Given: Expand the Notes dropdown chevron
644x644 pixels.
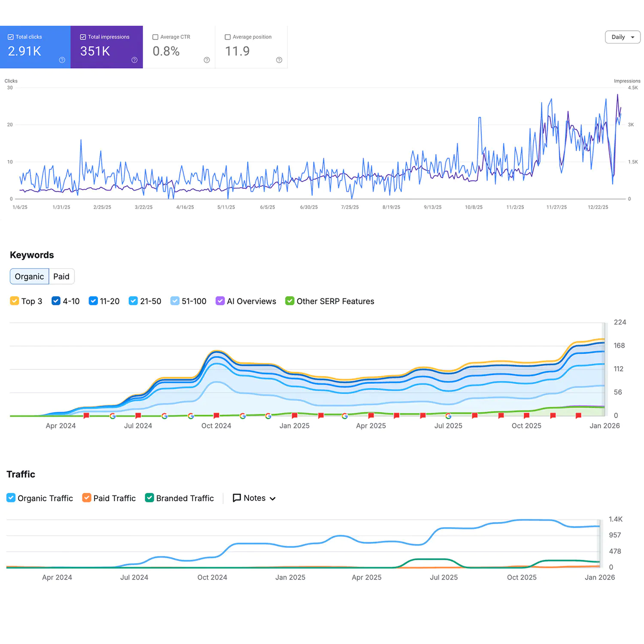Looking at the screenshot, I should pos(273,498).
